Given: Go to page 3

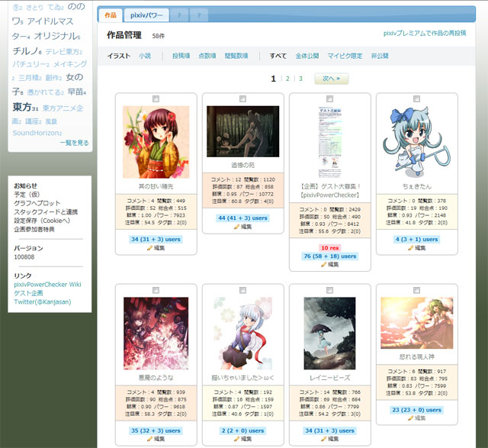Looking at the screenshot, I should point(300,79).
